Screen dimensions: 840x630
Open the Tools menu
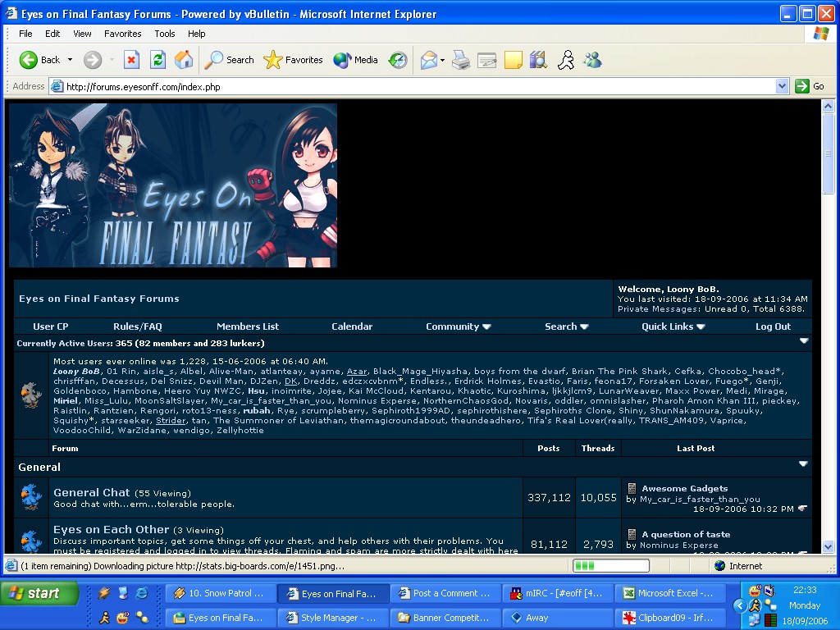164,33
